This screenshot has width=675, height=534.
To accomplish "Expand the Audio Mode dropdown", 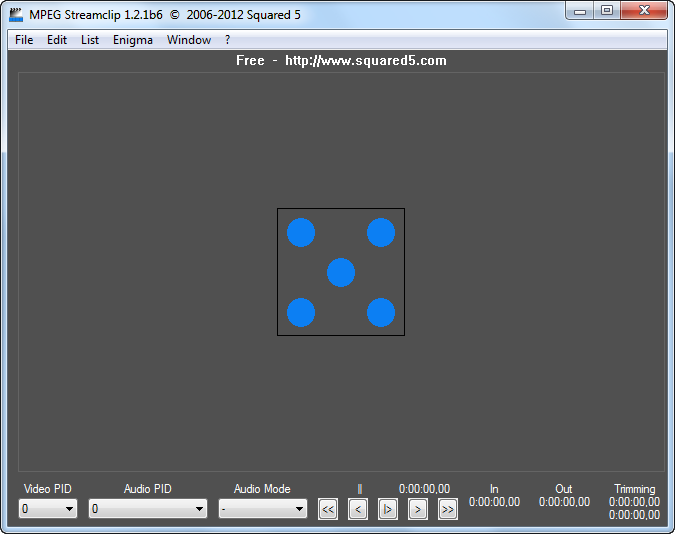I will pos(263,509).
